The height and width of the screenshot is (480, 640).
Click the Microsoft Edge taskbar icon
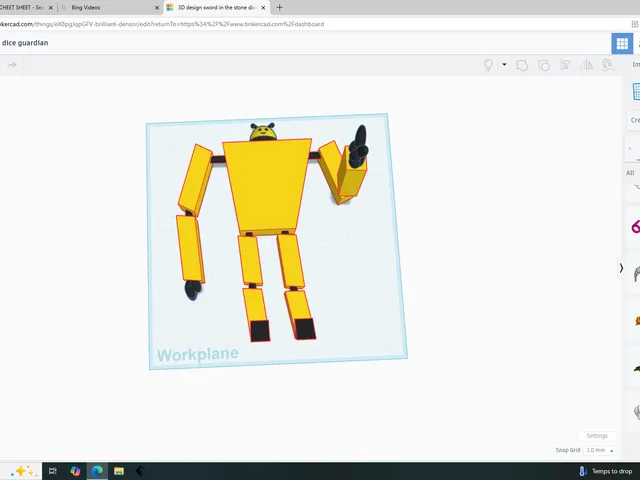97,471
